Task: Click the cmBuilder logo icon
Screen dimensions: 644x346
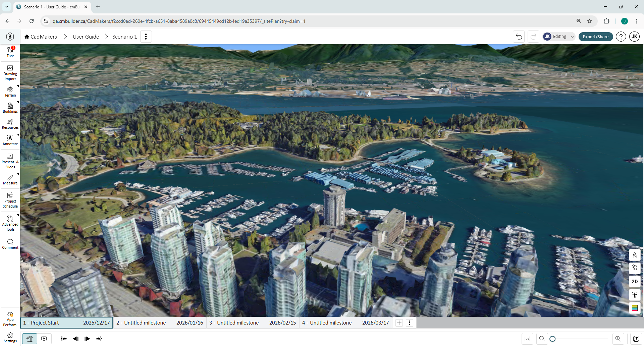Action: click(10, 37)
